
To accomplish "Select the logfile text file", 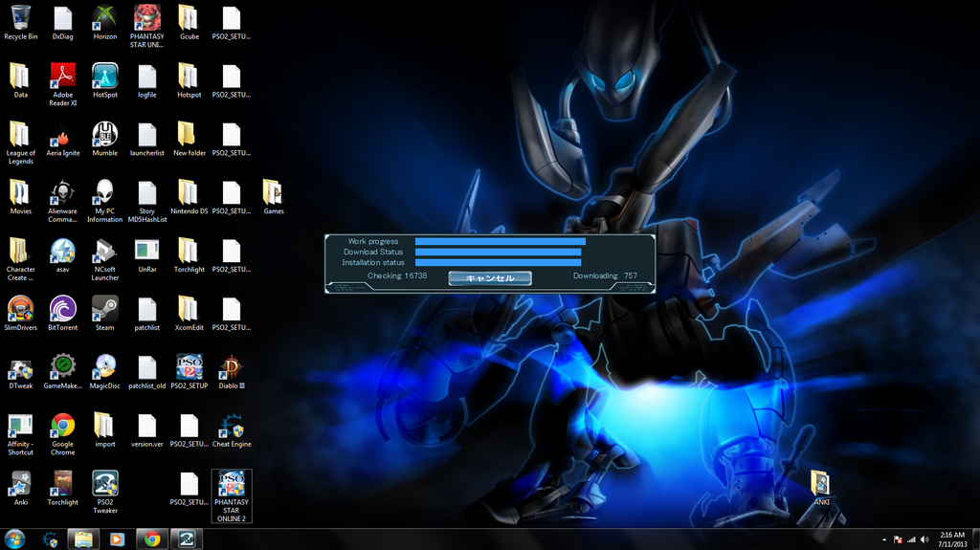I will (146, 81).
